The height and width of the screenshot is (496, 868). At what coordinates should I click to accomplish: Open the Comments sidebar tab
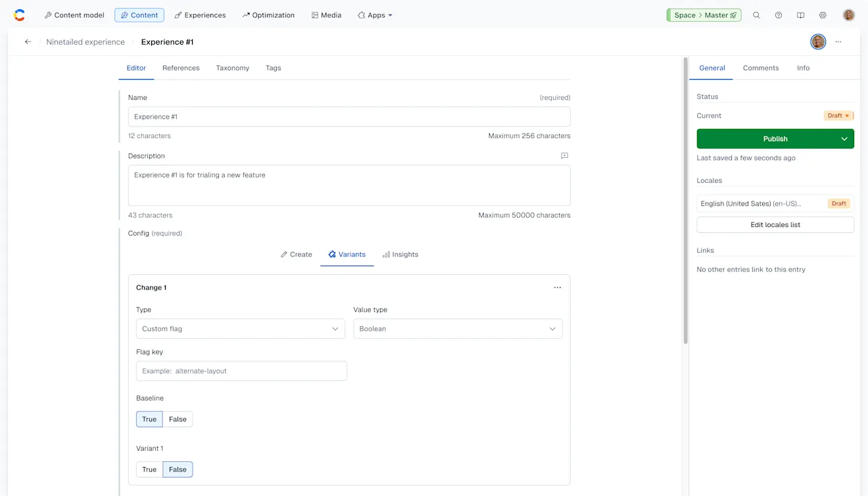760,68
